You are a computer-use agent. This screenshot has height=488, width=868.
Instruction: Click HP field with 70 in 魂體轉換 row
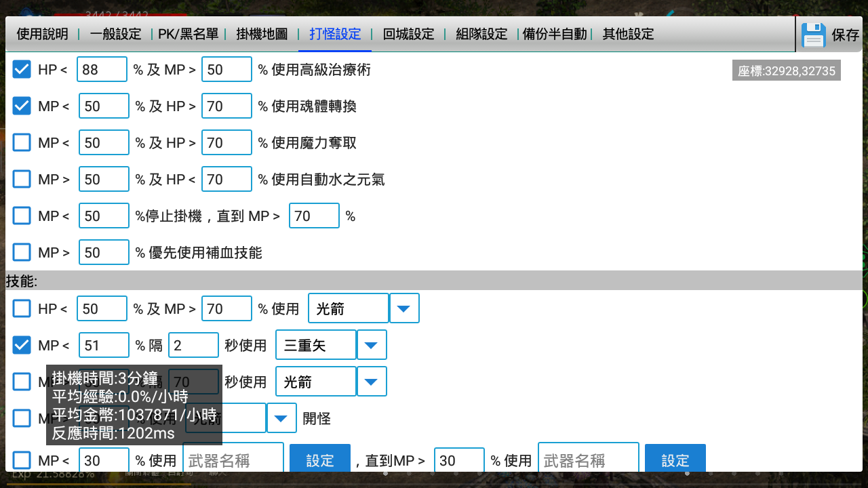(226, 106)
